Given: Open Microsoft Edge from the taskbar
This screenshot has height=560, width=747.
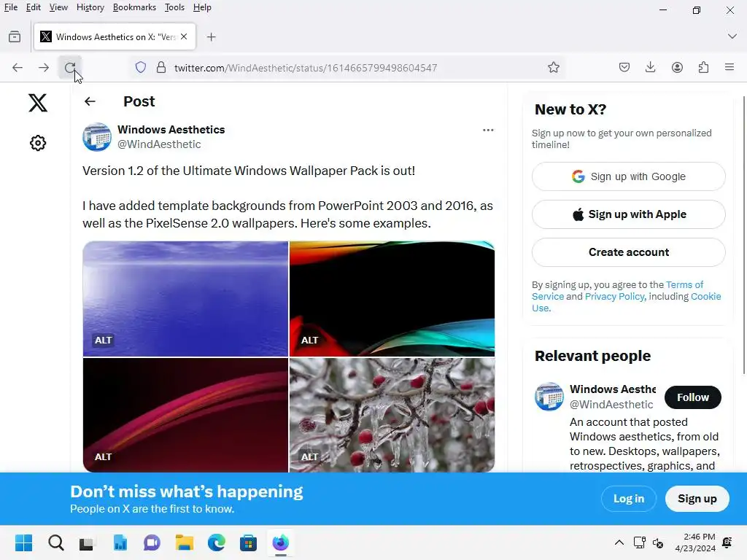Looking at the screenshot, I should coord(216,542).
